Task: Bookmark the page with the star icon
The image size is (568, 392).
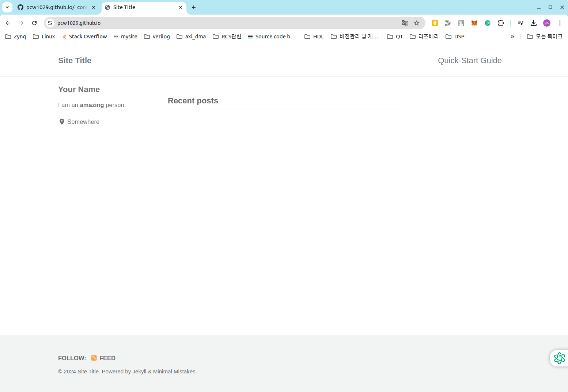Action: (x=417, y=23)
